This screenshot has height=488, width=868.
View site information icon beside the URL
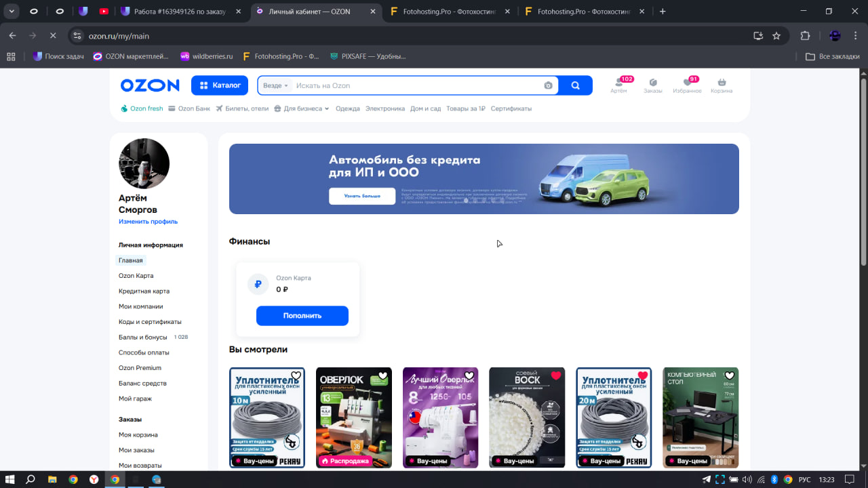(x=77, y=36)
